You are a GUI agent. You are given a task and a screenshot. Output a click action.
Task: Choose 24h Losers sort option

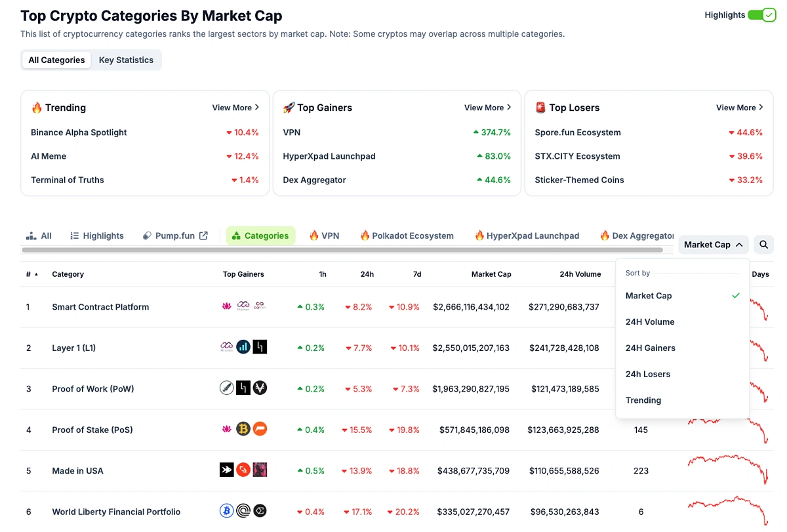click(x=682, y=375)
